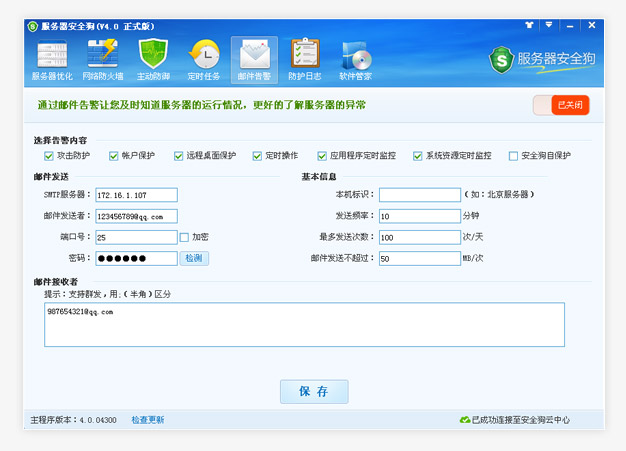Click the SMTP服务器 address input field
The image size is (626, 451).
pyautogui.click(x=136, y=194)
